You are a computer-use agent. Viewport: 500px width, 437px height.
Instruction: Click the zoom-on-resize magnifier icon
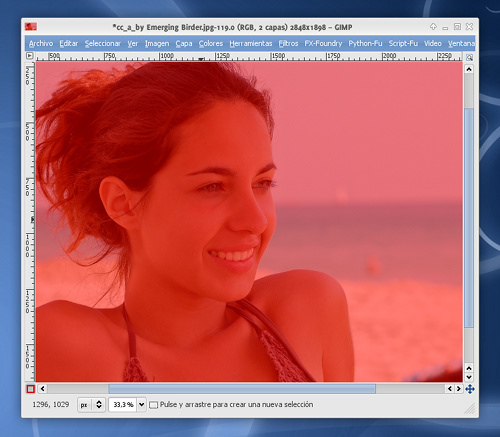[469, 57]
